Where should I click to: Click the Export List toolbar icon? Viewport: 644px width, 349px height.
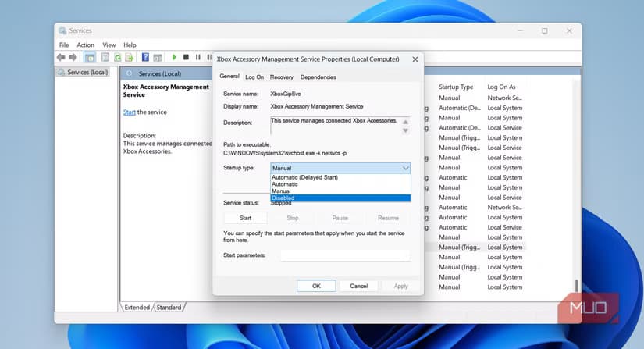click(130, 58)
